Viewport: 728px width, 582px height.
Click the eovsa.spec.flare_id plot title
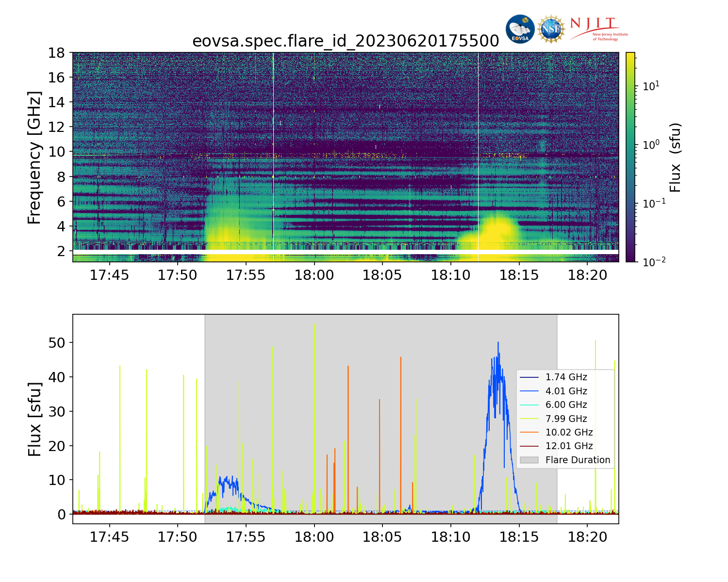point(346,41)
